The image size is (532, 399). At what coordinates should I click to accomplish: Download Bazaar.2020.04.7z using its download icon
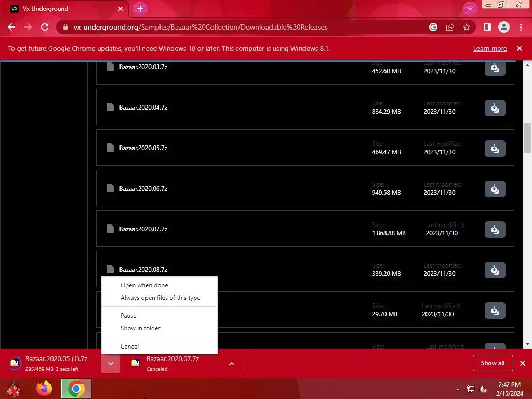click(495, 108)
